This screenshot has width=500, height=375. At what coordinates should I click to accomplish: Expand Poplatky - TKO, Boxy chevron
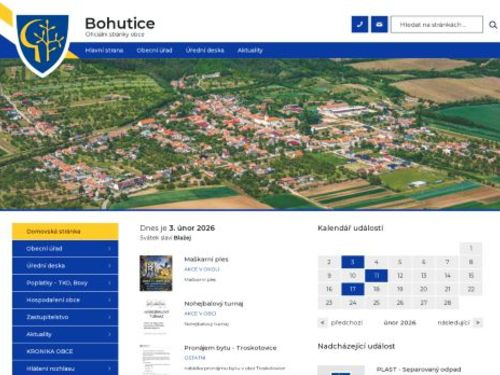pyautogui.click(x=109, y=283)
